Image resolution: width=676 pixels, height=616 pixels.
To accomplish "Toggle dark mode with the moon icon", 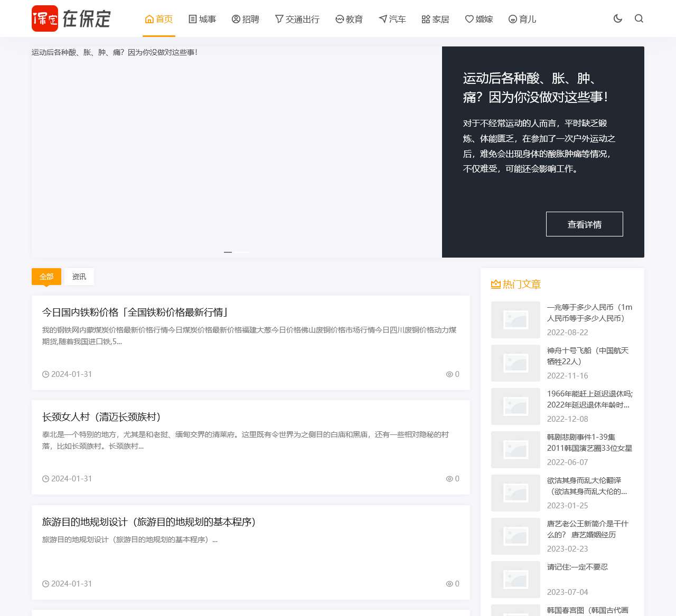I will tap(617, 18).
